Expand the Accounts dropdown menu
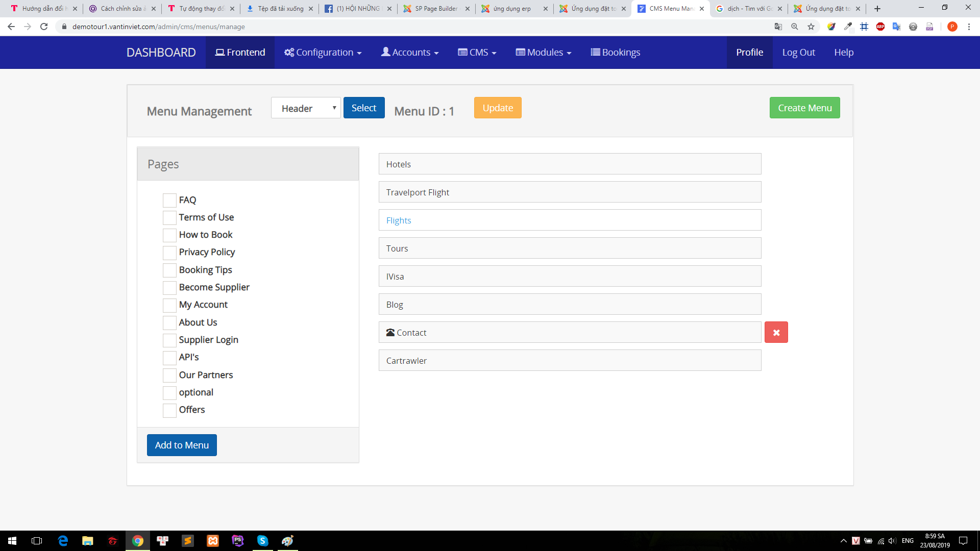Screen dimensions: 980x551 click(x=410, y=53)
